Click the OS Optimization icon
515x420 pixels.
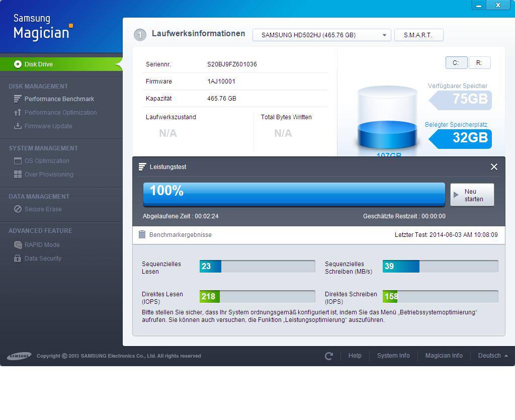click(18, 161)
